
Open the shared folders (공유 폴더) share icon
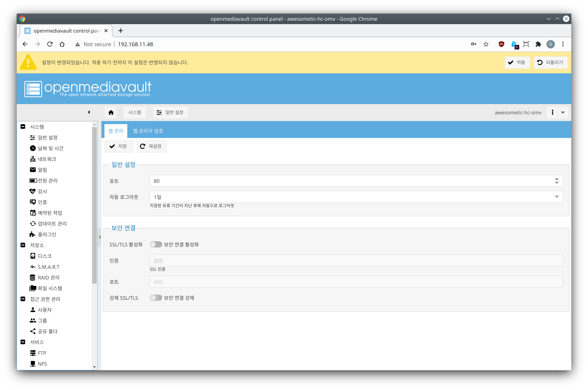click(33, 331)
